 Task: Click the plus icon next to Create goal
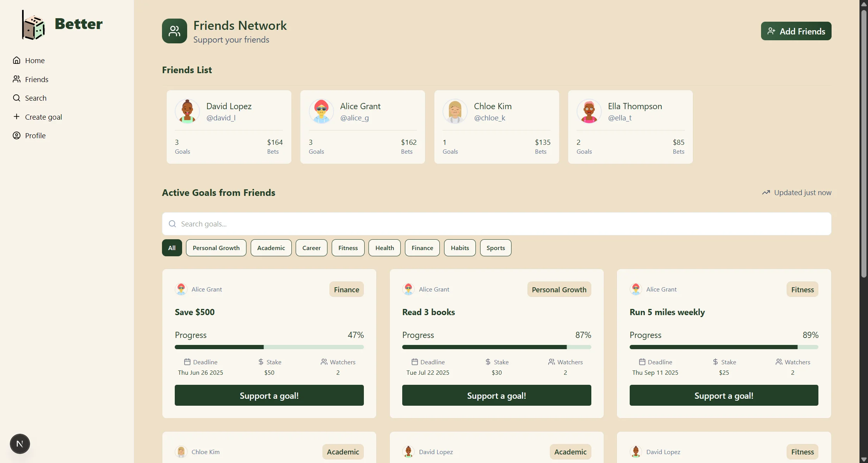click(x=16, y=116)
